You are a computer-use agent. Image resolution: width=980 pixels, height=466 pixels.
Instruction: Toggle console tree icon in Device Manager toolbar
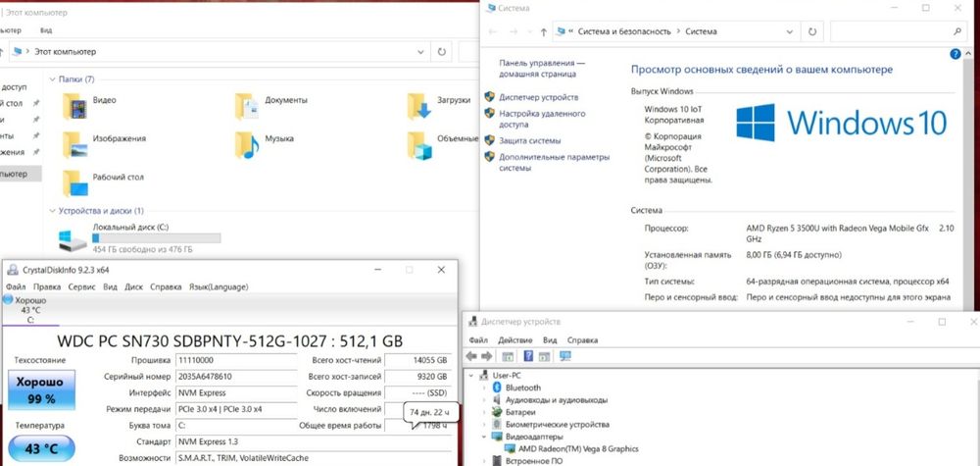[508, 356]
